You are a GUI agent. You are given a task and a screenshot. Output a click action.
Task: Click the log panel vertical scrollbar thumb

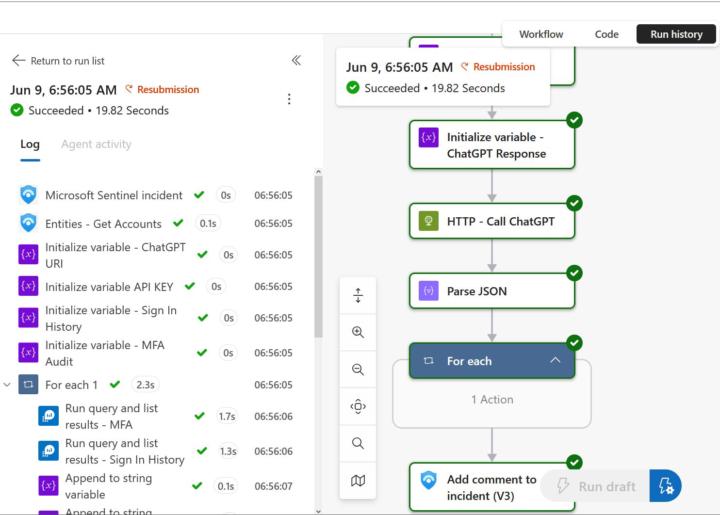click(x=318, y=256)
